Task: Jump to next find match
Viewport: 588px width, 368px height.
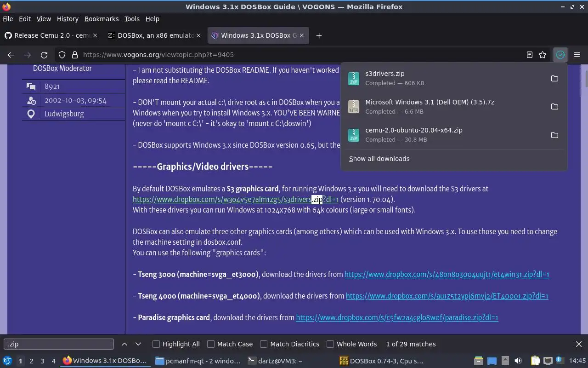Action: pos(138,344)
